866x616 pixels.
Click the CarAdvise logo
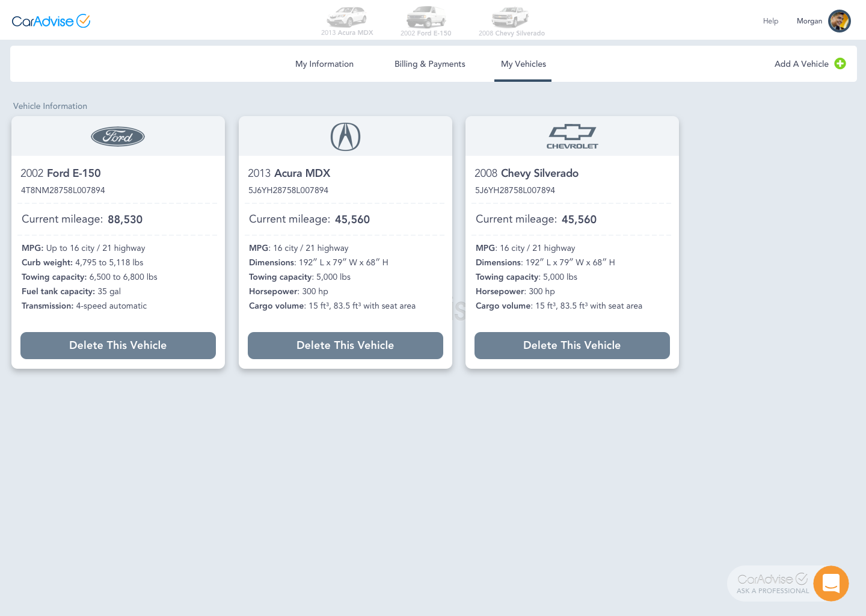(x=51, y=21)
